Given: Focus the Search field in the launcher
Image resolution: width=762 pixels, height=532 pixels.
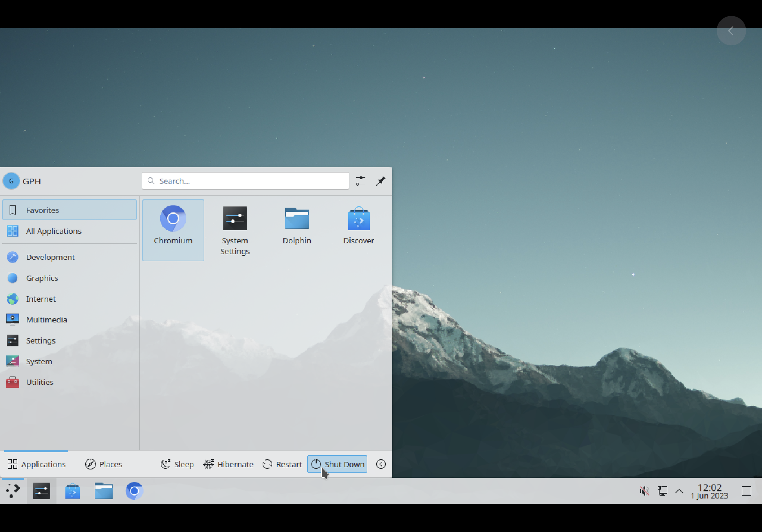Looking at the screenshot, I should pos(246,181).
